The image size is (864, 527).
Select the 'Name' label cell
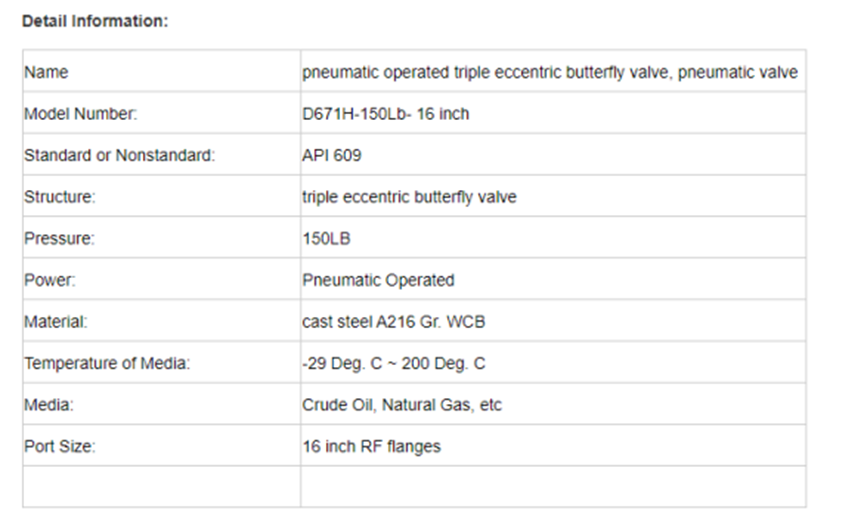pos(46,73)
